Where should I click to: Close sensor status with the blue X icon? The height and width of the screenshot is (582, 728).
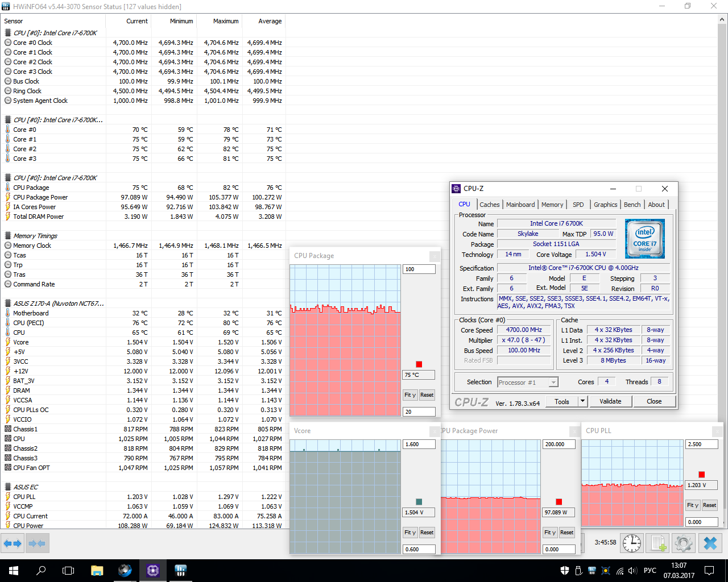pyautogui.click(x=710, y=543)
